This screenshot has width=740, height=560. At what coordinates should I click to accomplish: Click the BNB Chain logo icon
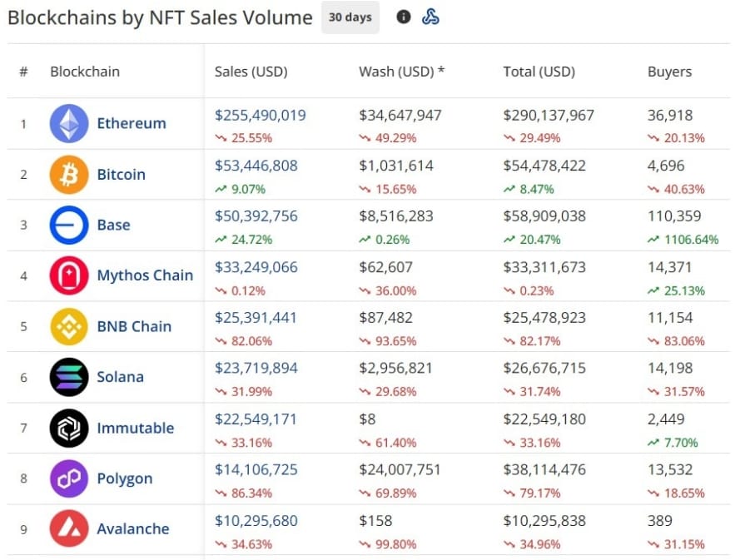(69, 326)
